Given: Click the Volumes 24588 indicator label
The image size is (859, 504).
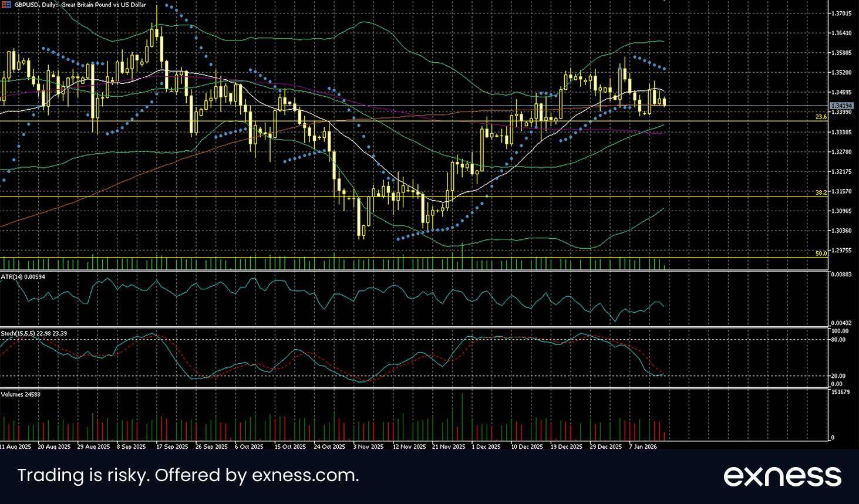Looking at the screenshot, I should (21, 394).
